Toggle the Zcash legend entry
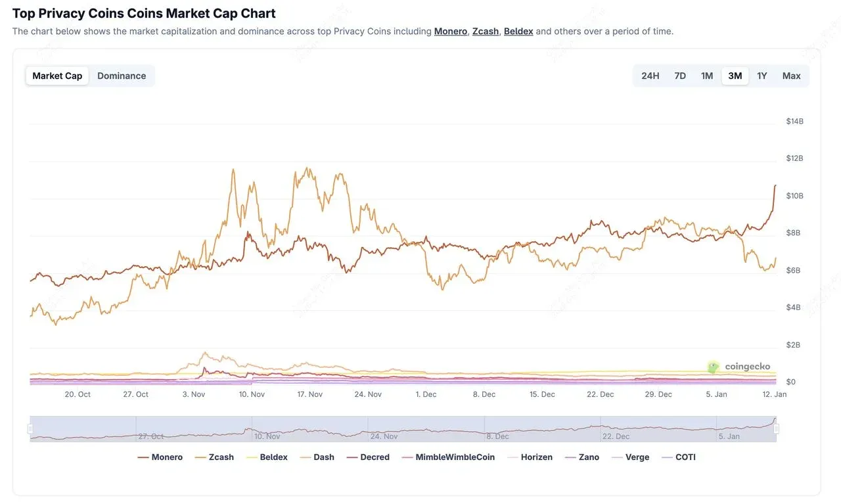The image size is (841, 504). (221, 457)
